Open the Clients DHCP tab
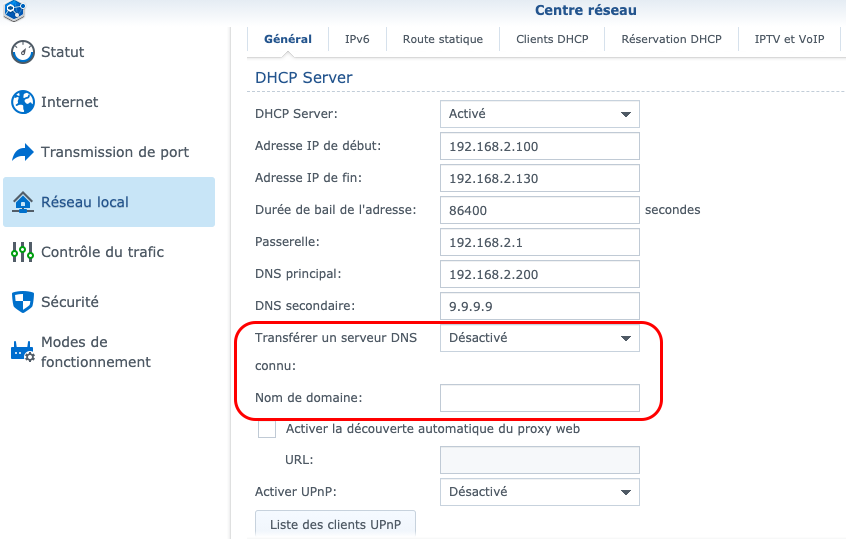 pyautogui.click(x=552, y=40)
